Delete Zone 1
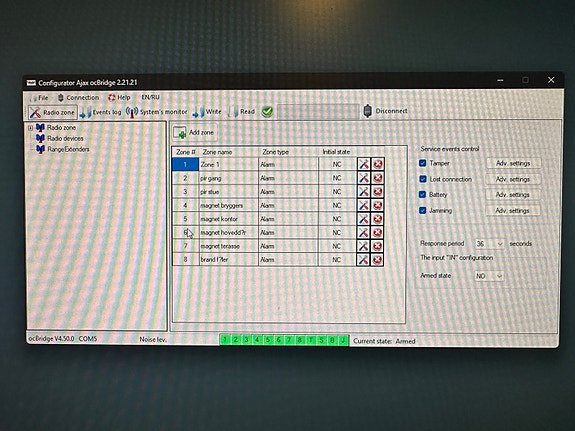Screen dimensions: 575x431 378,164
